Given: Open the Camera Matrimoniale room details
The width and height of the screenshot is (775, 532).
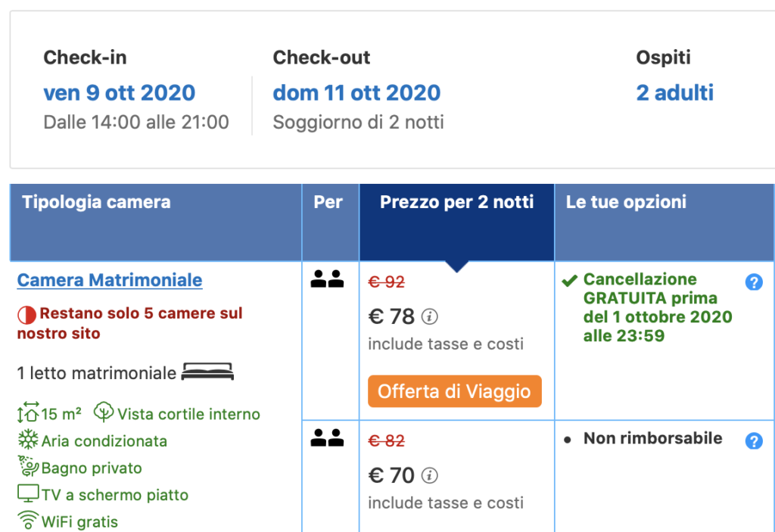Looking at the screenshot, I should pyautogui.click(x=109, y=280).
